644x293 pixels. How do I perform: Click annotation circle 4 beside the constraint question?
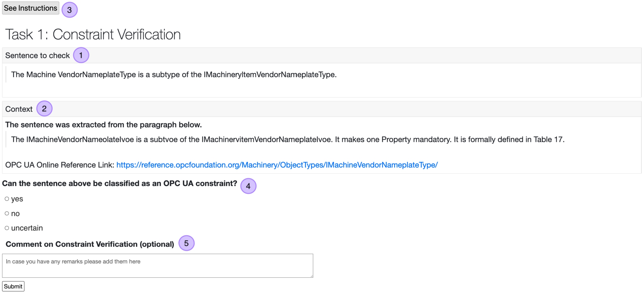coord(248,186)
